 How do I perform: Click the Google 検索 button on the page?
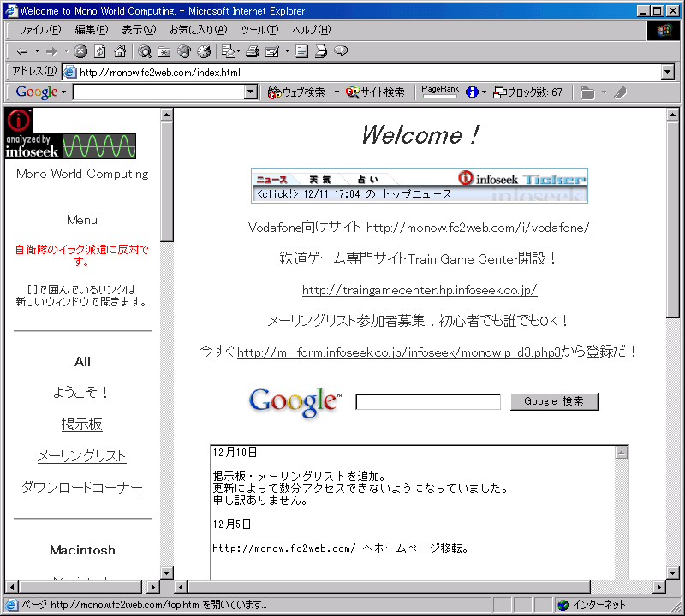(554, 401)
